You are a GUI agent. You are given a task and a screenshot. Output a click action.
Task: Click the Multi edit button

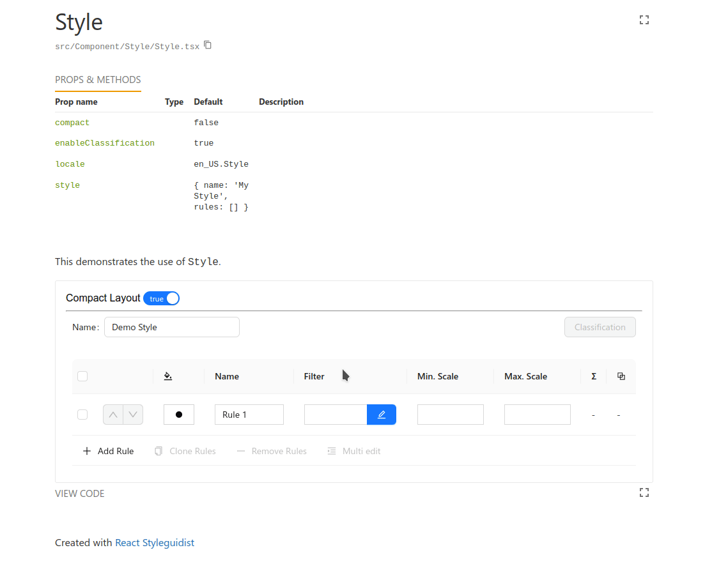click(354, 451)
